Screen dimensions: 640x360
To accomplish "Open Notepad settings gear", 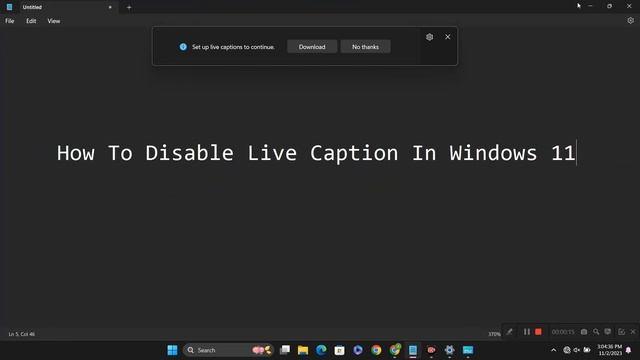I will (631, 20).
